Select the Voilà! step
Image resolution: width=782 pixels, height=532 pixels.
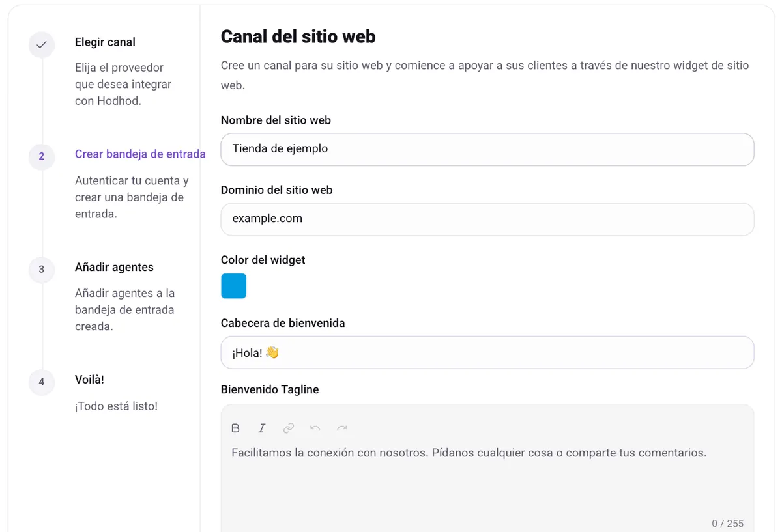[x=89, y=380]
